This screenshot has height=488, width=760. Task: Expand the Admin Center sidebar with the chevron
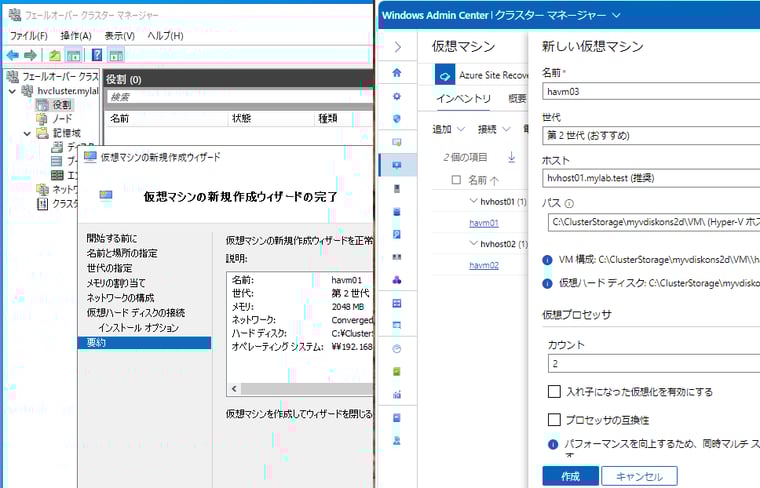pyautogui.click(x=397, y=47)
